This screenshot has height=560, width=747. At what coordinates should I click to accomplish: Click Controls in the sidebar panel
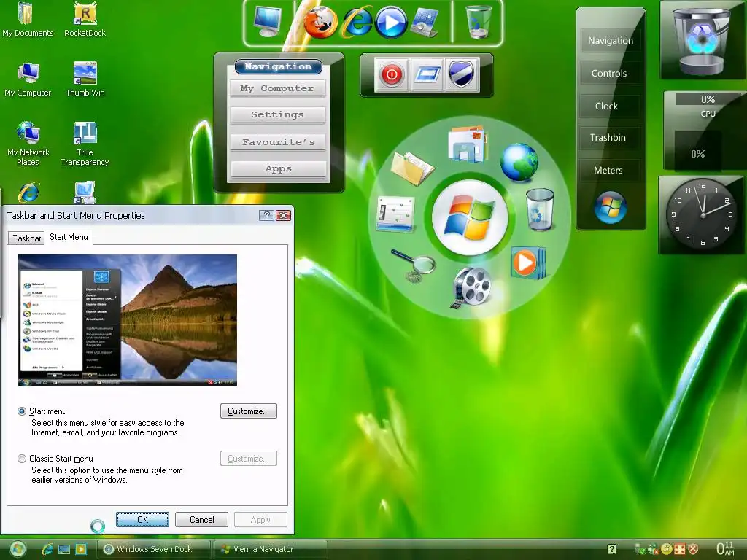(609, 74)
